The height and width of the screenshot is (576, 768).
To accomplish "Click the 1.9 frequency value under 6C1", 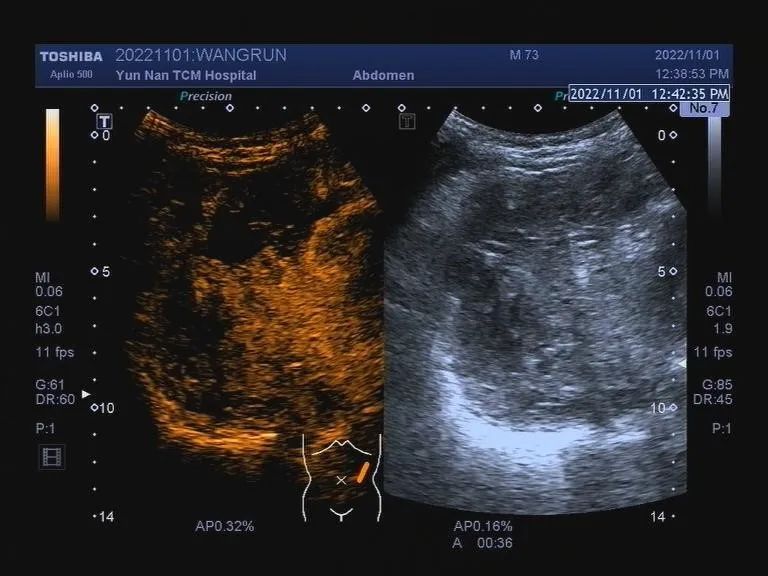I will pyautogui.click(x=723, y=328).
